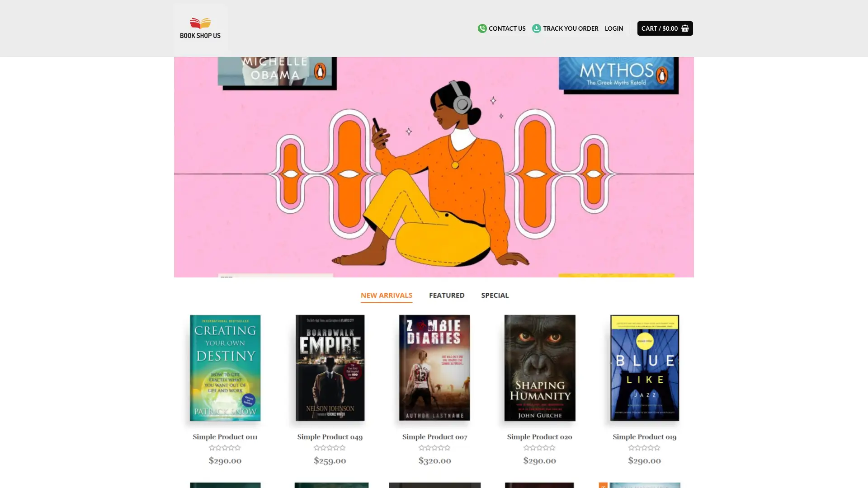Switch to the SPECIAL tab
Screen dimensions: 868x488
[x=495, y=295]
